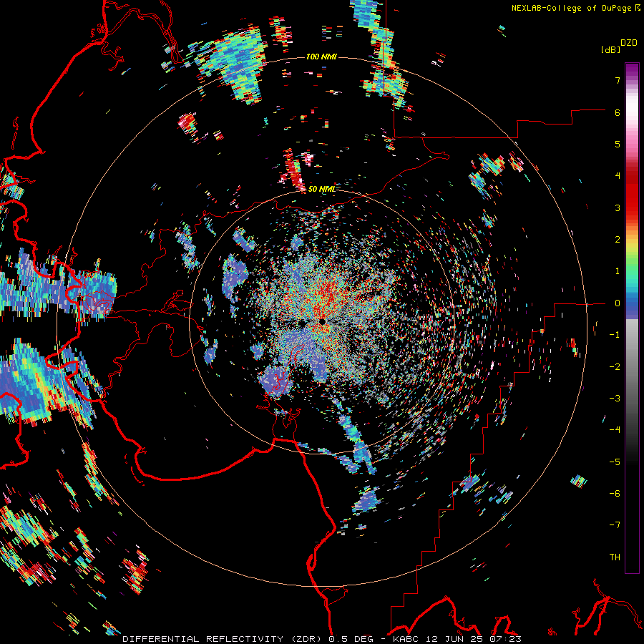The height and width of the screenshot is (644, 644).
Task: Click the TH label on the color scale
Action: pyautogui.click(x=615, y=557)
